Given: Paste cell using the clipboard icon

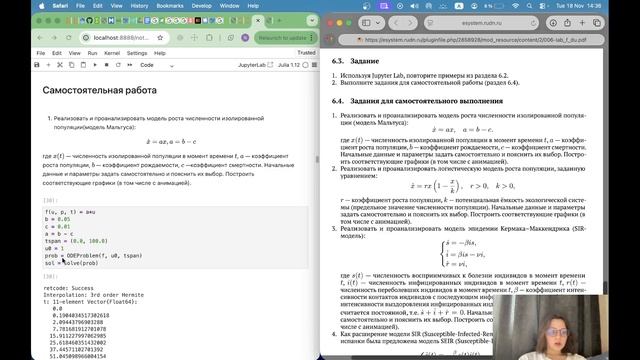Looking at the screenshot, I should pyautogui.click(x=83, y=65).
